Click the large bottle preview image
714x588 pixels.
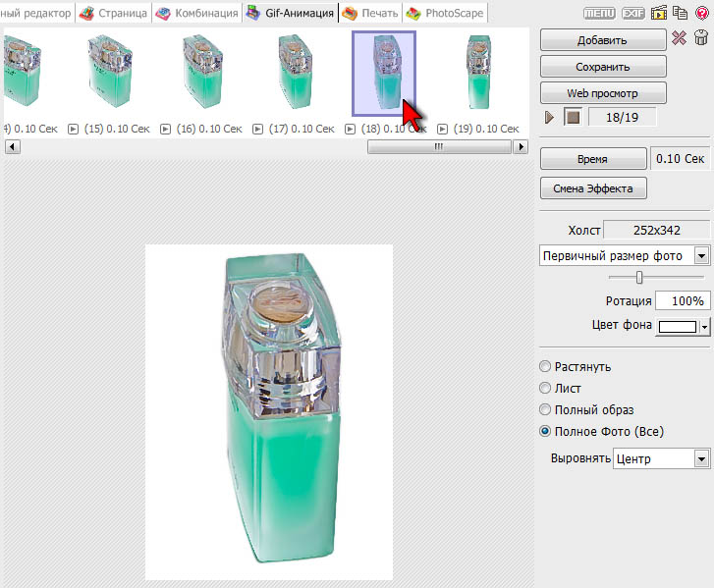click(269, 412)
